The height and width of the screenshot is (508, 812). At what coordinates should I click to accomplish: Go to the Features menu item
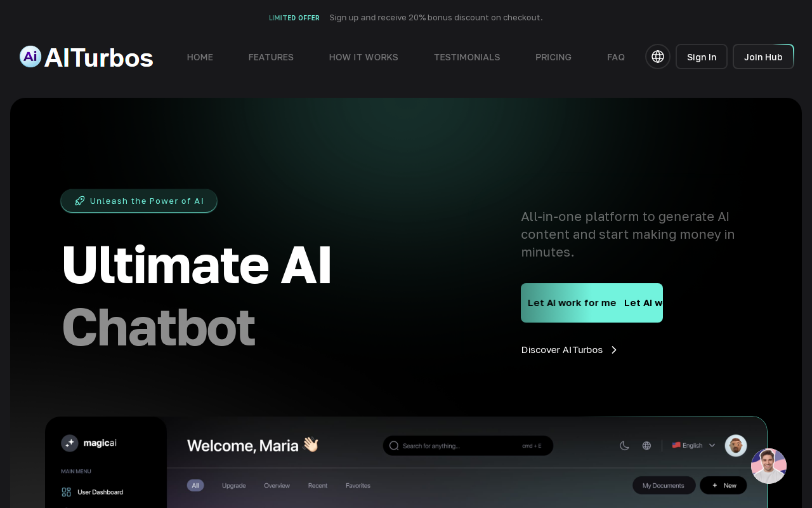click(271, 57)
